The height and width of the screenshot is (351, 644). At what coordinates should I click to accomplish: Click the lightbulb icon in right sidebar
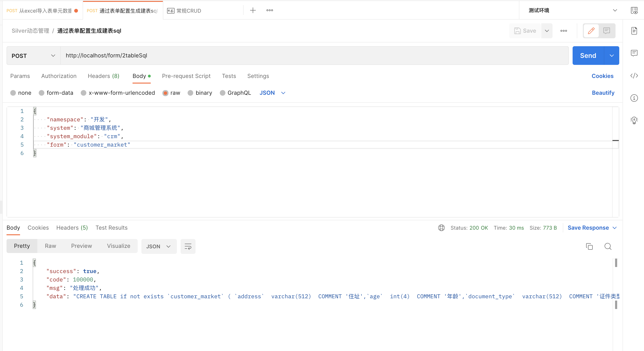[634, 120]
